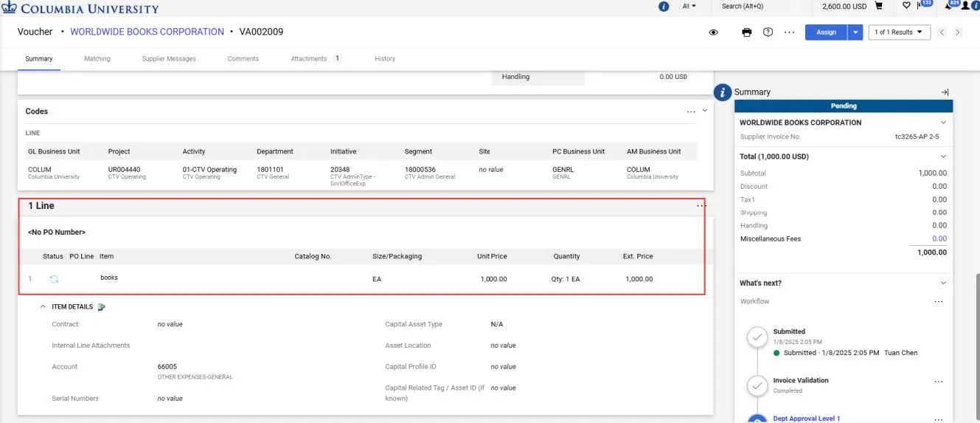980x423 pixels.
Task: Collapse the Total (1,000.00 USD) chevron
Action: [x=943, y=157]
